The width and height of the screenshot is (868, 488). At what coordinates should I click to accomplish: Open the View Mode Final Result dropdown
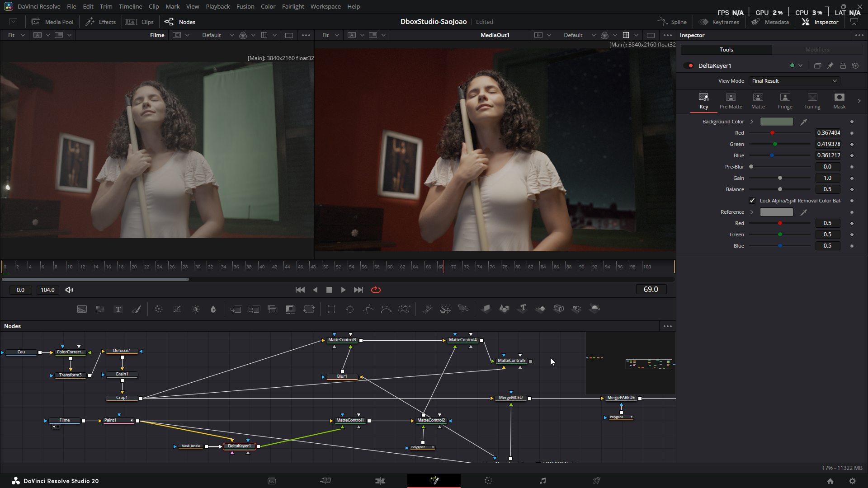794,81
